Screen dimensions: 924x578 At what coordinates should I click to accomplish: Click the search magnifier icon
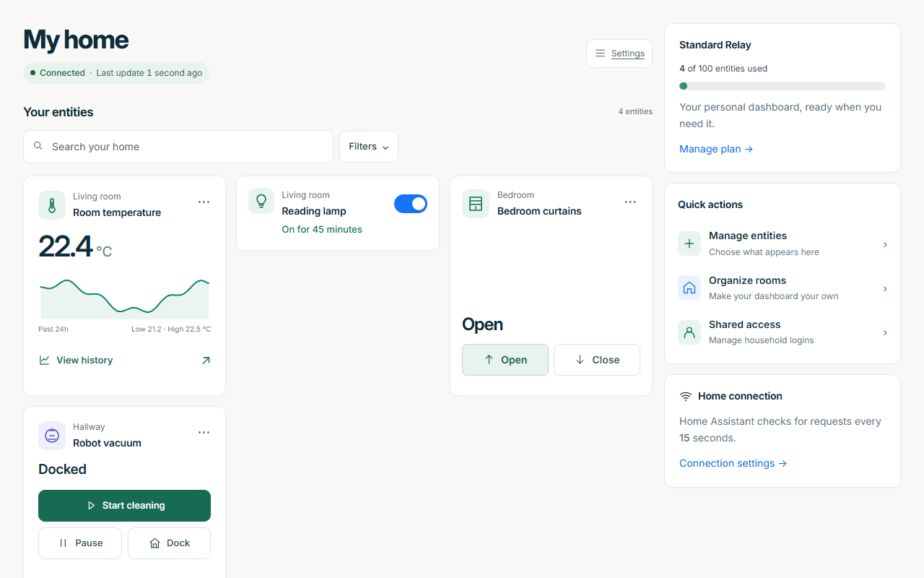(38, 146)
